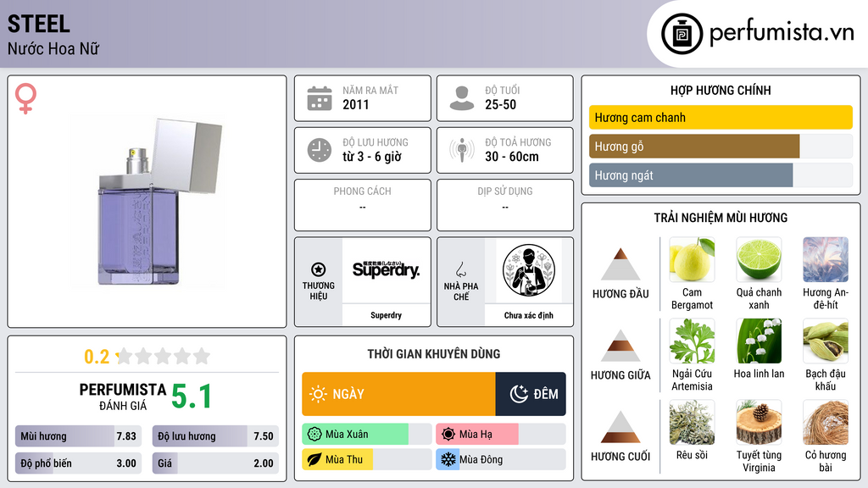Click the 30 - 60cm sillage value

pyautogui.click(x=511, y=157)
